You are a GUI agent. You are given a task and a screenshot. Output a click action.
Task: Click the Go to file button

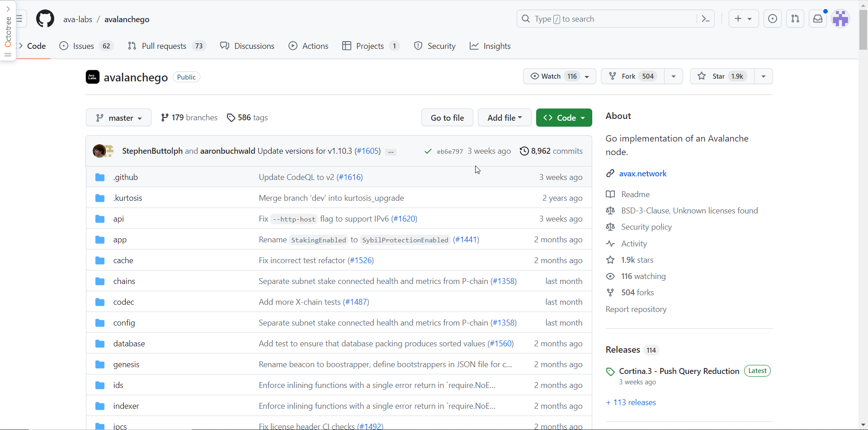(447, 118)
